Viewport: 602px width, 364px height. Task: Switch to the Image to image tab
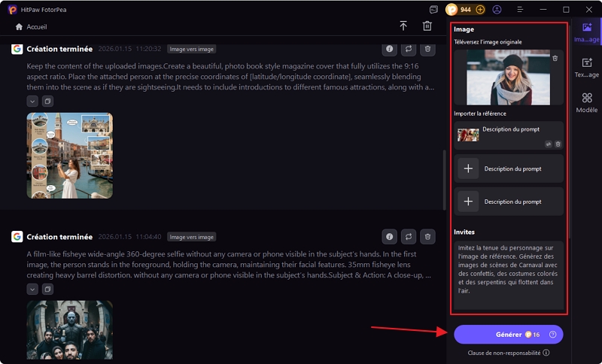click(586, 32)
